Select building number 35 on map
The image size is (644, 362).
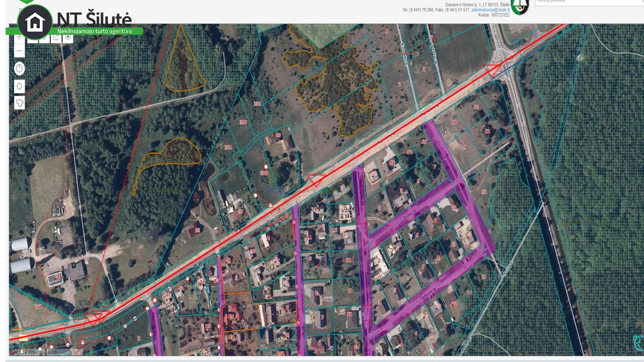(198, 230)
